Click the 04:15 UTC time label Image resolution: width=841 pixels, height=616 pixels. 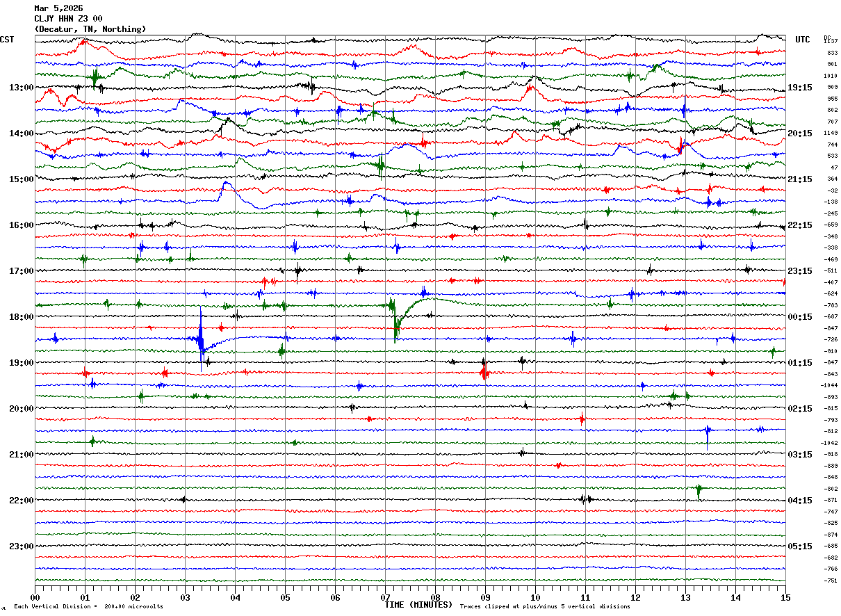click(x=800, y=501)
